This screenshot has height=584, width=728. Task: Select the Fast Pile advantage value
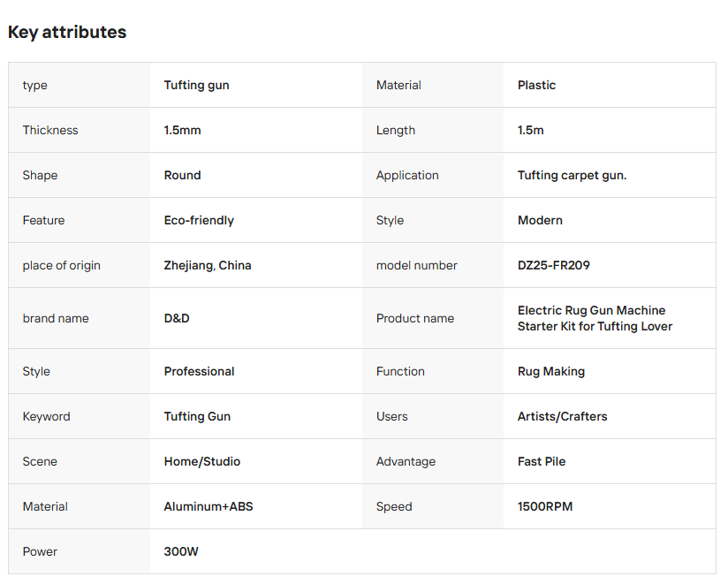[x=542, y=461]
